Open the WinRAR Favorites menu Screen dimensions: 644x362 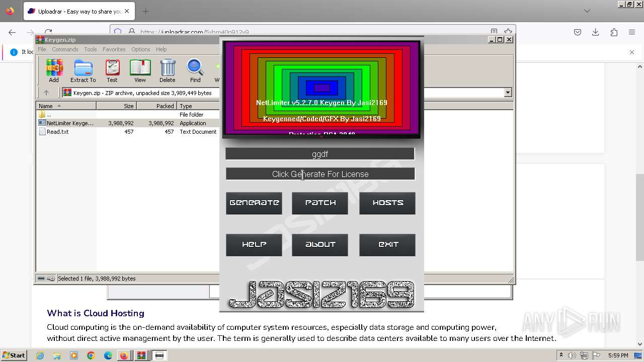pyautogui.click(x=114, y=49)
